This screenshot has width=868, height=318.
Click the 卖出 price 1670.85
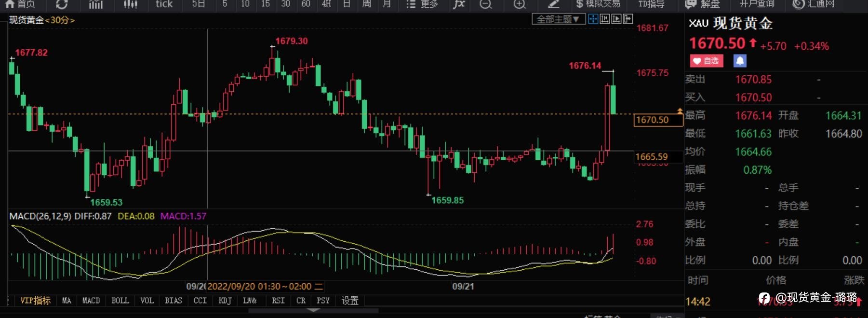click(x=753, y=80)
